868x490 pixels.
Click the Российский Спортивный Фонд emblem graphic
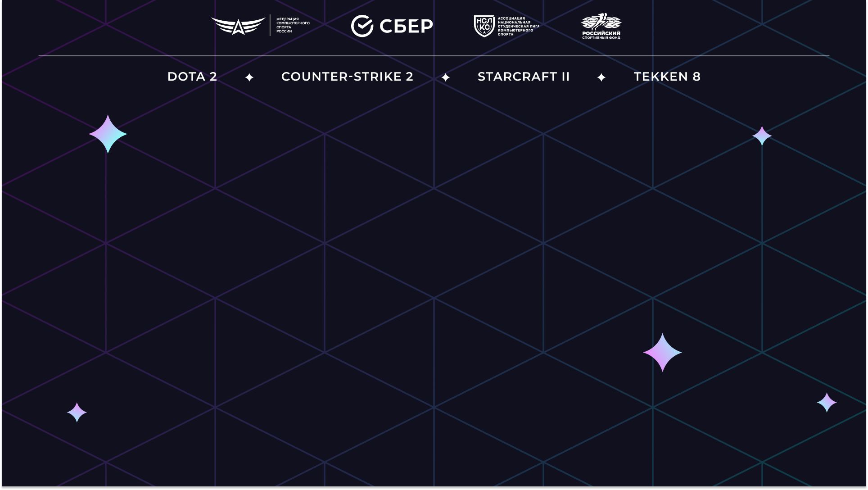[601, 21]
